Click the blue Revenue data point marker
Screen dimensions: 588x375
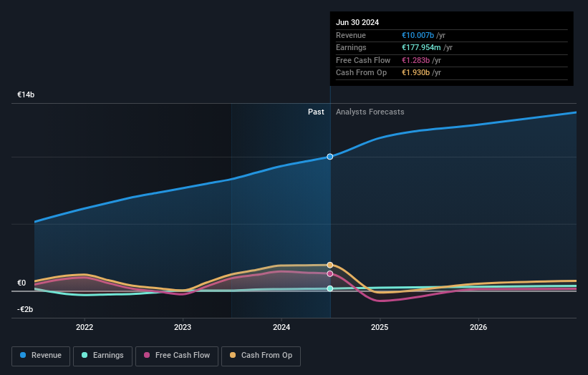tap(330, 157)
